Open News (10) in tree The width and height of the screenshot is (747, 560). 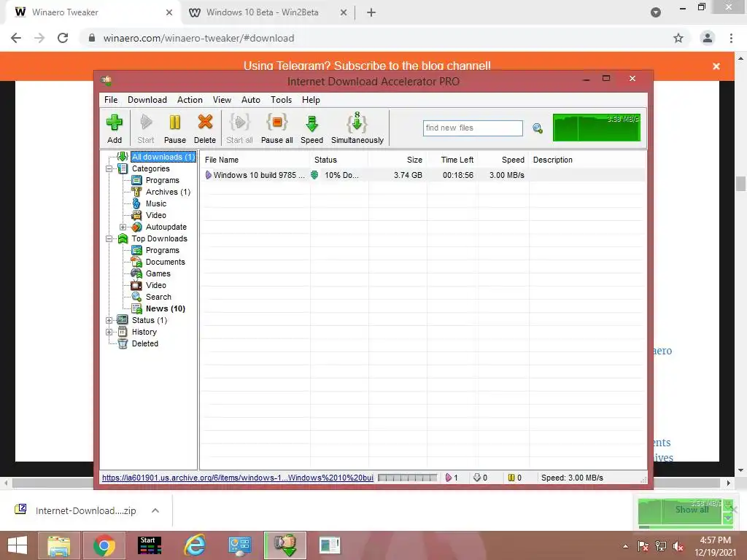(165, 308)
